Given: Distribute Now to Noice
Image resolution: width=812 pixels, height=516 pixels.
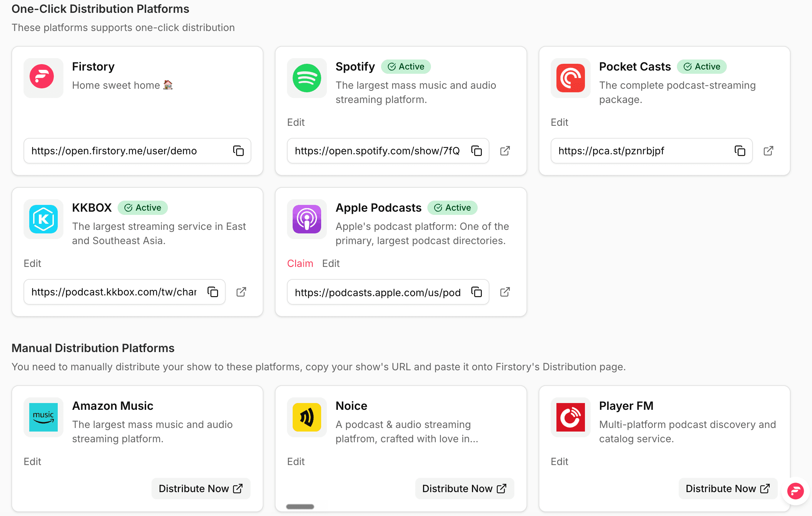Looking at the screenshot, I should point(464,489).
